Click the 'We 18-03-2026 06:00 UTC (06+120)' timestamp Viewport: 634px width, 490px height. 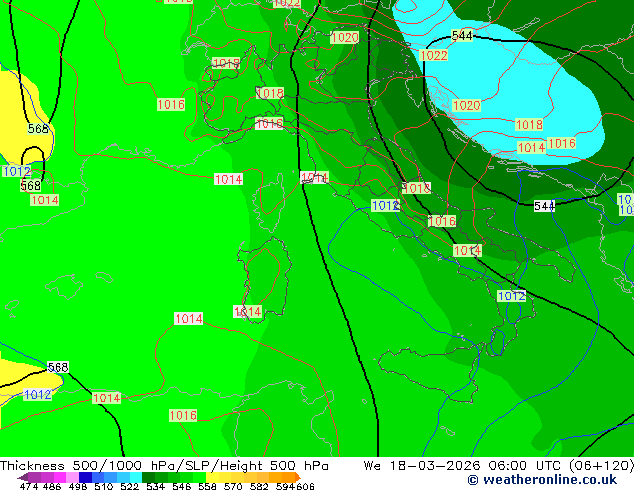tap(499, 466)
